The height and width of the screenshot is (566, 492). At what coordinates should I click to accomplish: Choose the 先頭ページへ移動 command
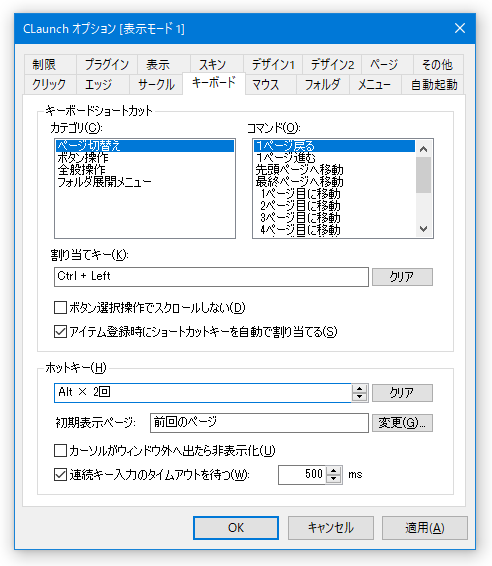point(334,170)
